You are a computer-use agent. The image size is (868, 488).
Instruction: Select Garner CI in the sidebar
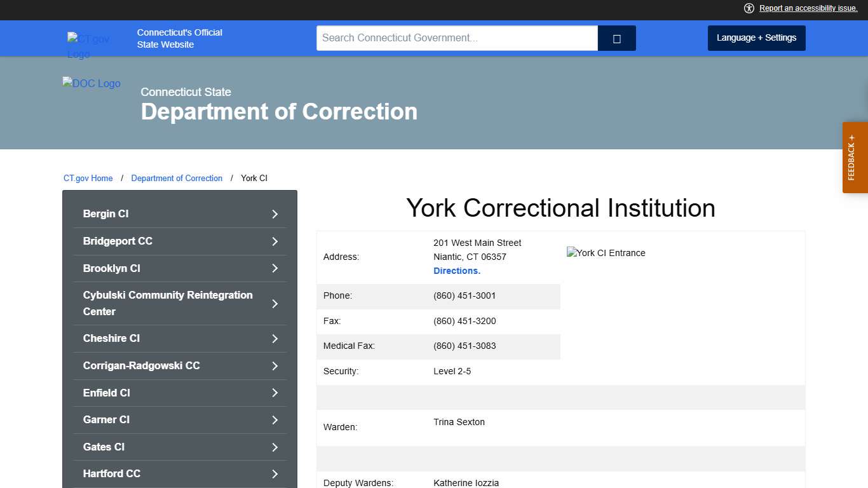coord(179,419)
